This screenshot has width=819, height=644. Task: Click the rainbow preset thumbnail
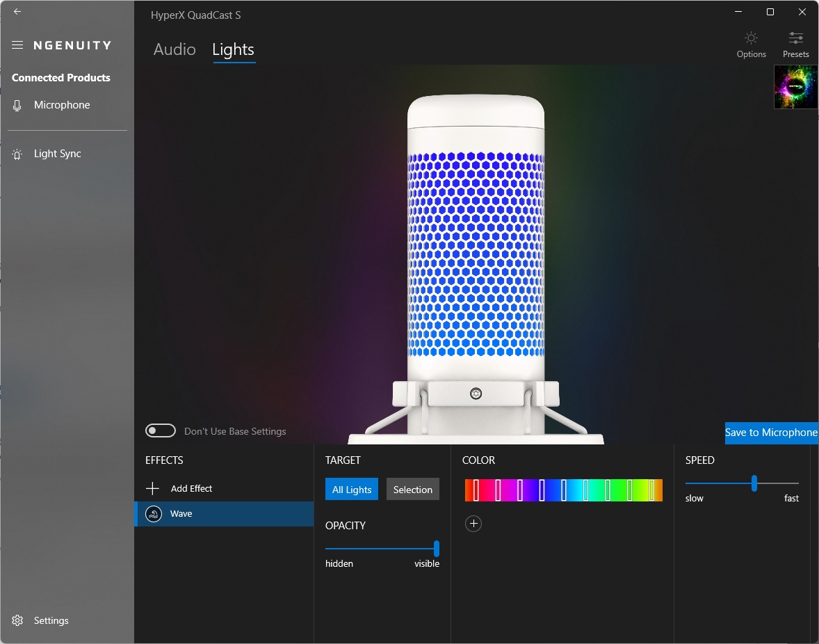pos(795,87)
